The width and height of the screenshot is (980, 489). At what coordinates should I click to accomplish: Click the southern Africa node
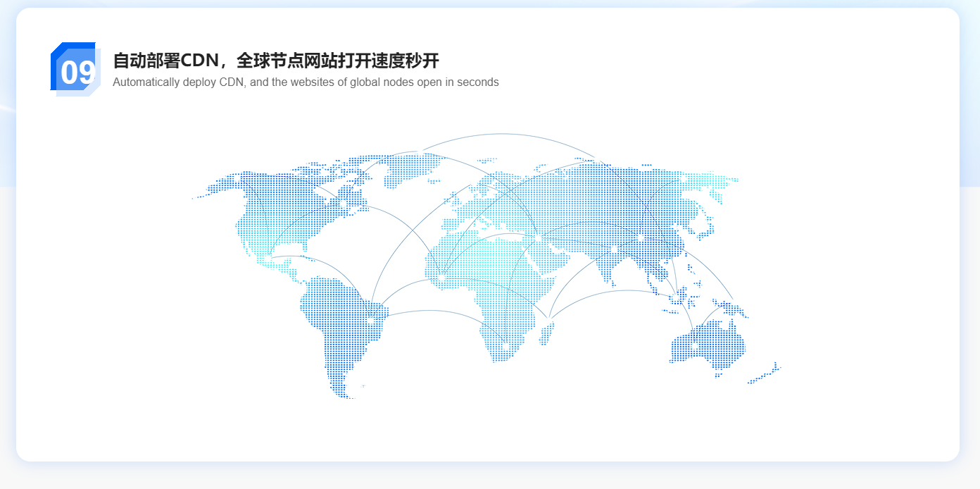505,345
